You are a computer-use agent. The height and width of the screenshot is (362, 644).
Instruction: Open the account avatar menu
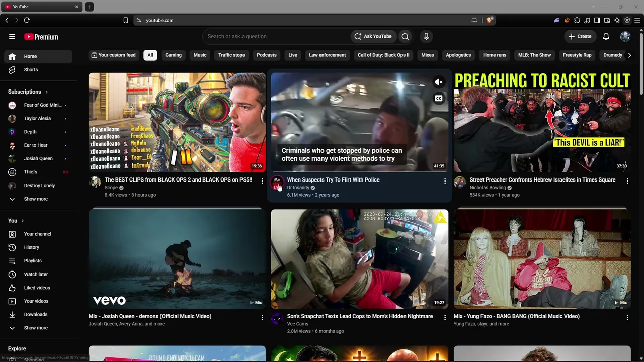[x=625, y=36]
